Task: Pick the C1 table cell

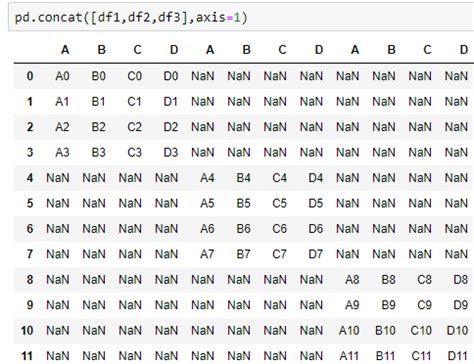Action: [x=135, y=101]
